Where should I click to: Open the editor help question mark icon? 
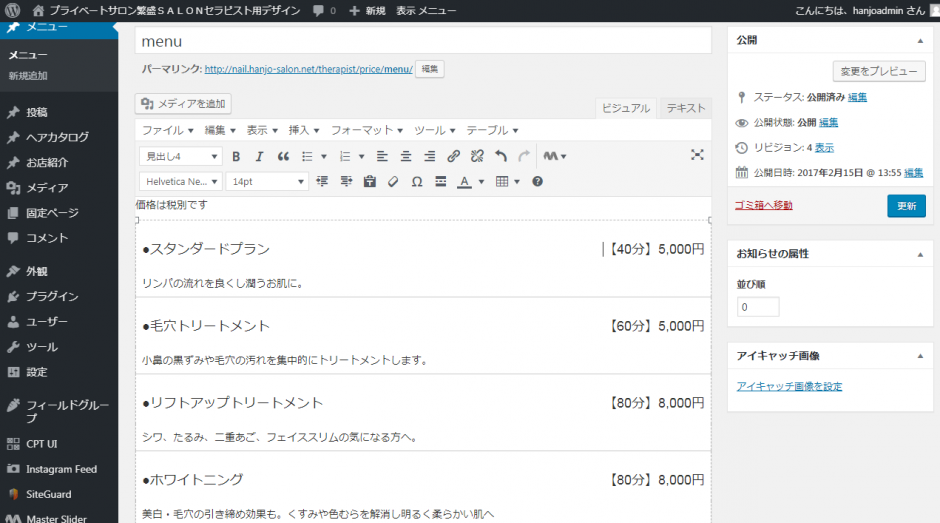click(538, 182)
